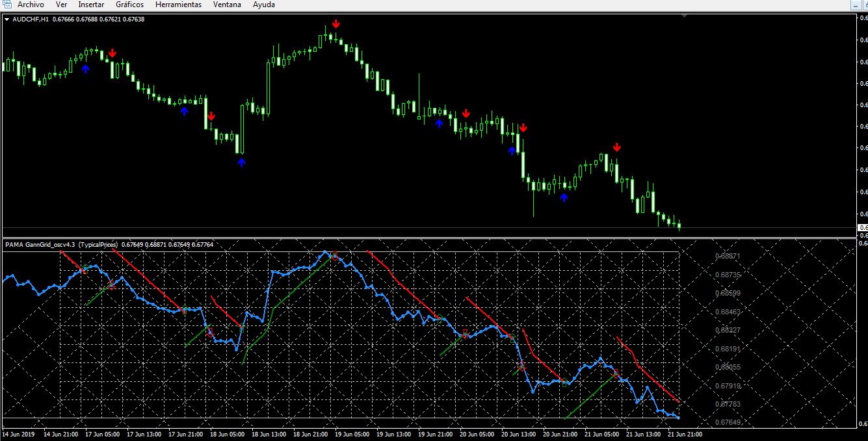Click the 21 Jun 13:00 time label
The image size is (868, 441).
pyautogui.click(x=643, y=434)
